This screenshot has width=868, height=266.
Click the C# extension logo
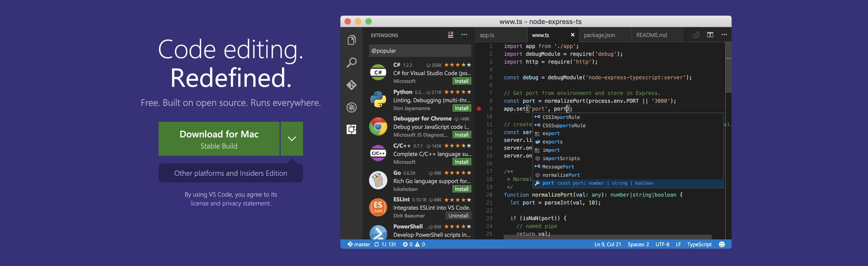pos(378,72)
